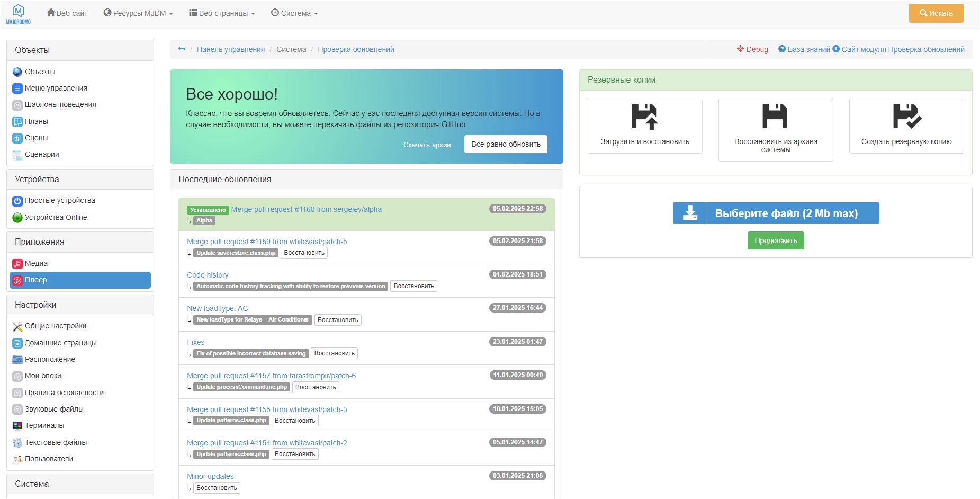The image size is (980, 499).
Task: Click the Установлено status badge
Action: pyautogui.click(x=208, y=210)
